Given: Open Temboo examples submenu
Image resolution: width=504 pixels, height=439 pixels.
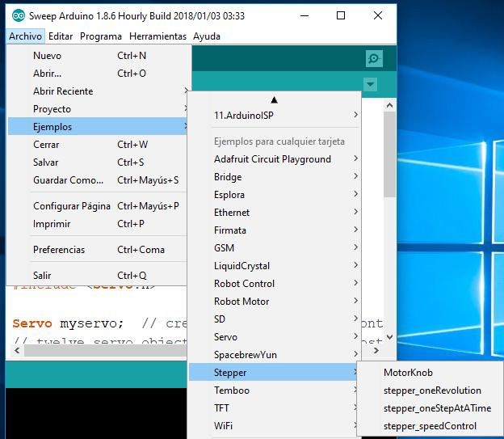Looking at the screenshot, I should [272, 390].
